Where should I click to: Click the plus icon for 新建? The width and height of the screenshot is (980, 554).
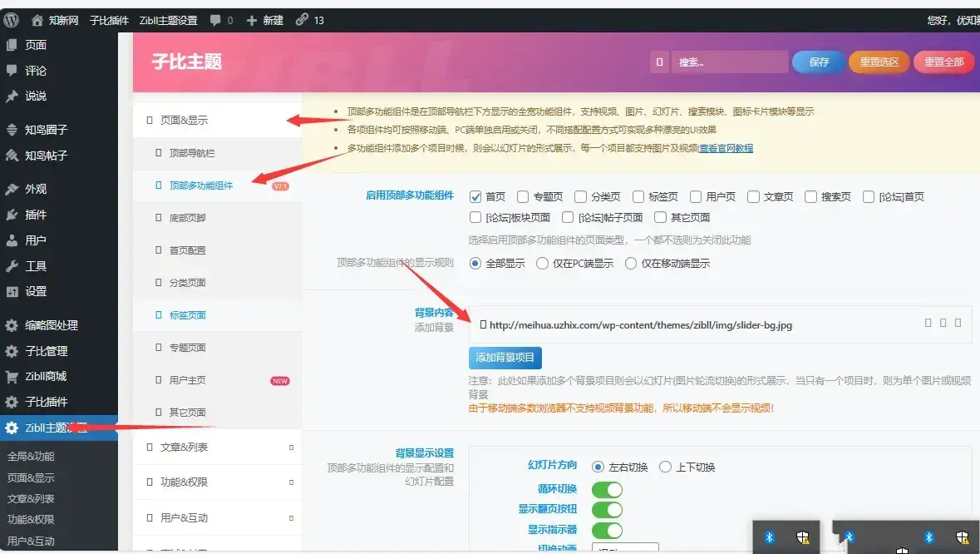point(252,20)
